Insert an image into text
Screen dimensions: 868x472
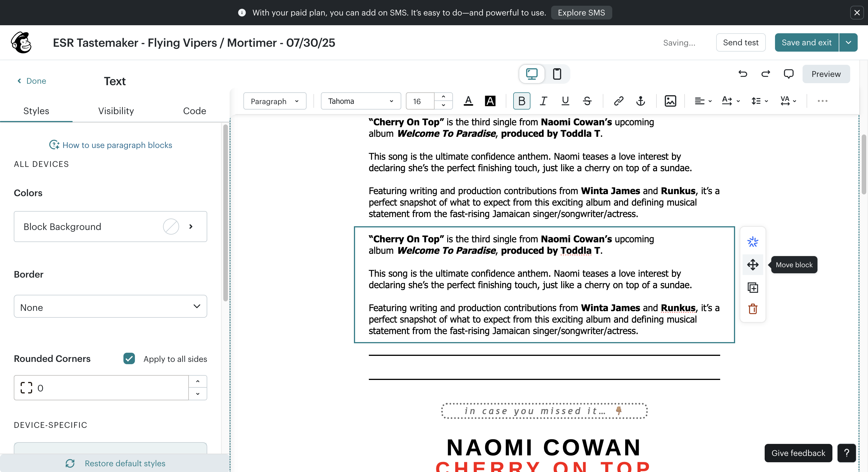point(670,101)
